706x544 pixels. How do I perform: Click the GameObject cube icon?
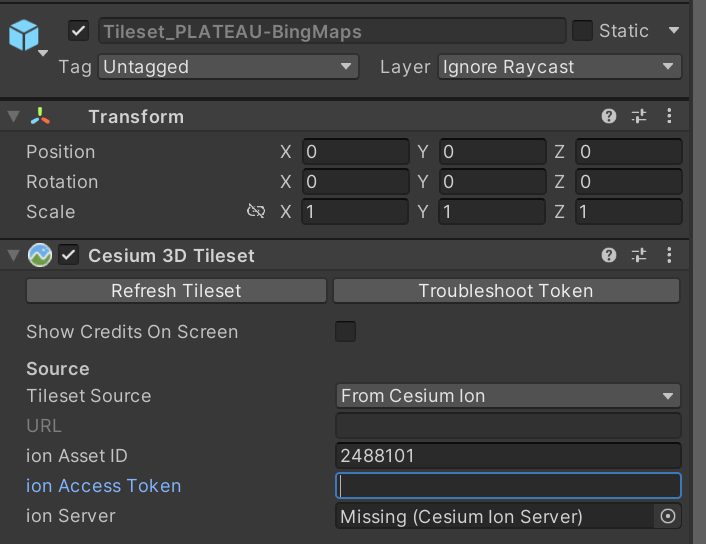(x=23, y=35)
